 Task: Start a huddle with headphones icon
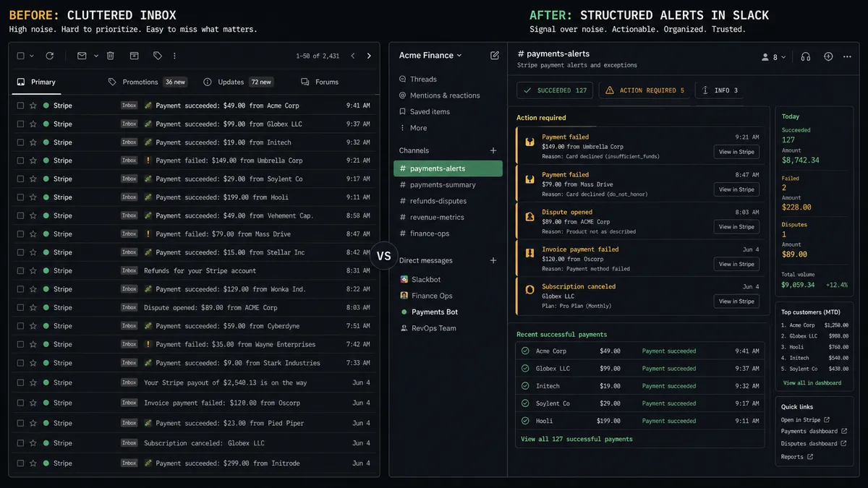(806, 56)
